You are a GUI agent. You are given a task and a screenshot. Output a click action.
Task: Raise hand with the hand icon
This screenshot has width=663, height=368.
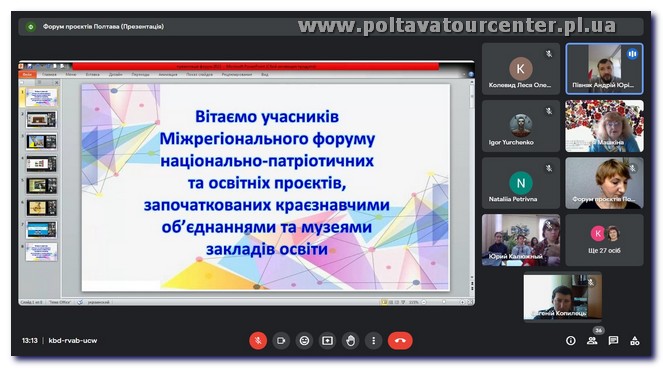click(x=351, y=341)
